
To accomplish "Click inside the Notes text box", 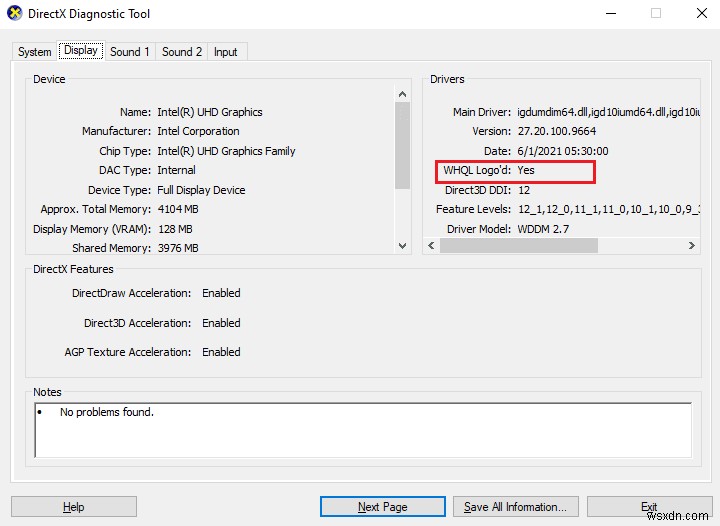I will [x=363, y=430].
